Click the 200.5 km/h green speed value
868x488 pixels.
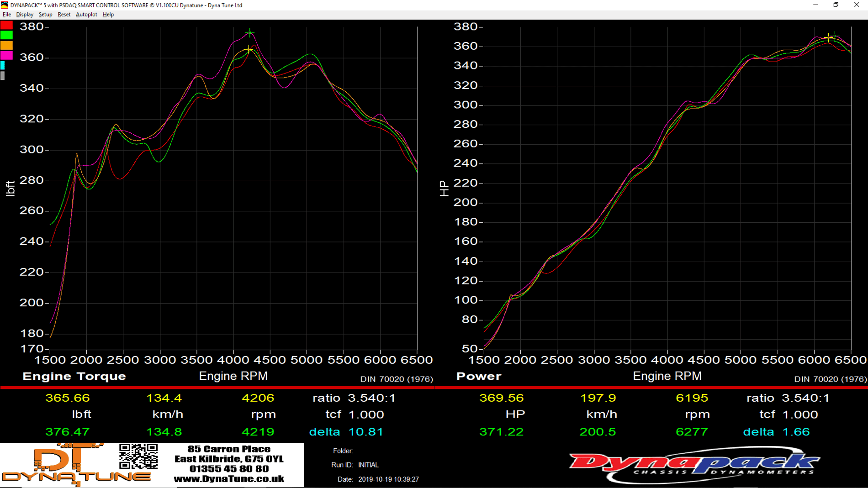point(598,432)
